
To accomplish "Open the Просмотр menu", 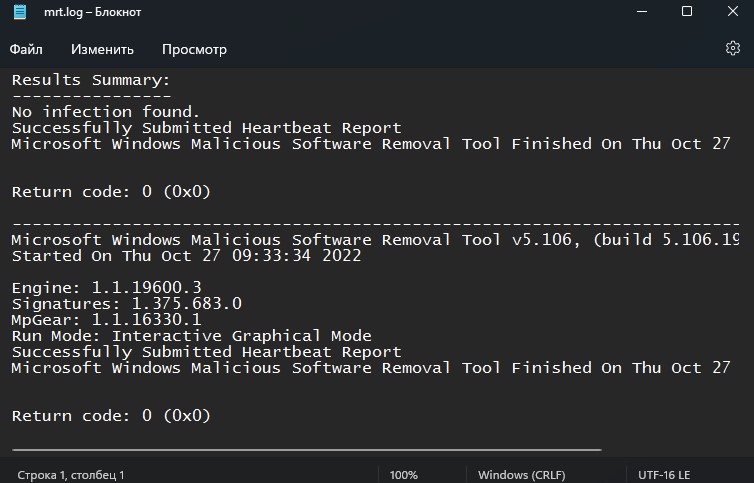I will click(x=194, y=50).
